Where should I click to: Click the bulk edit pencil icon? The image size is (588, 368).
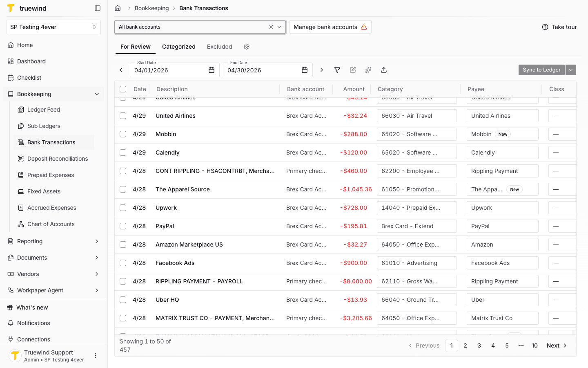coord(353,70)
